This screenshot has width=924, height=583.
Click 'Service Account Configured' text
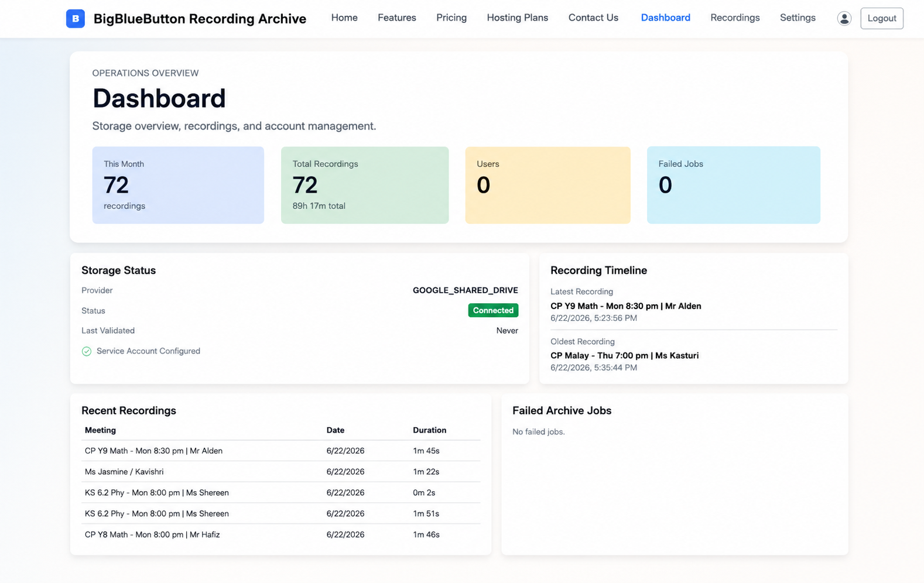click(148, 351)
